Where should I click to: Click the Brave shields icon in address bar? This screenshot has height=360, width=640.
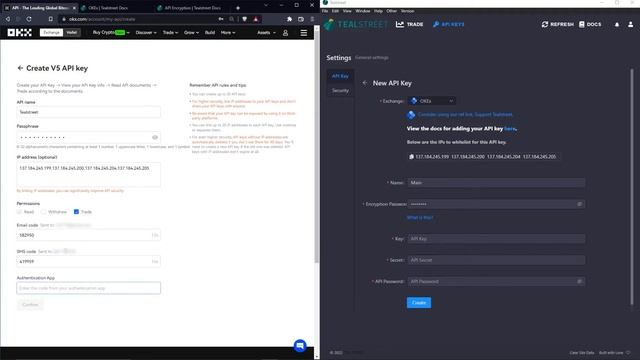(x=244, y=19)
